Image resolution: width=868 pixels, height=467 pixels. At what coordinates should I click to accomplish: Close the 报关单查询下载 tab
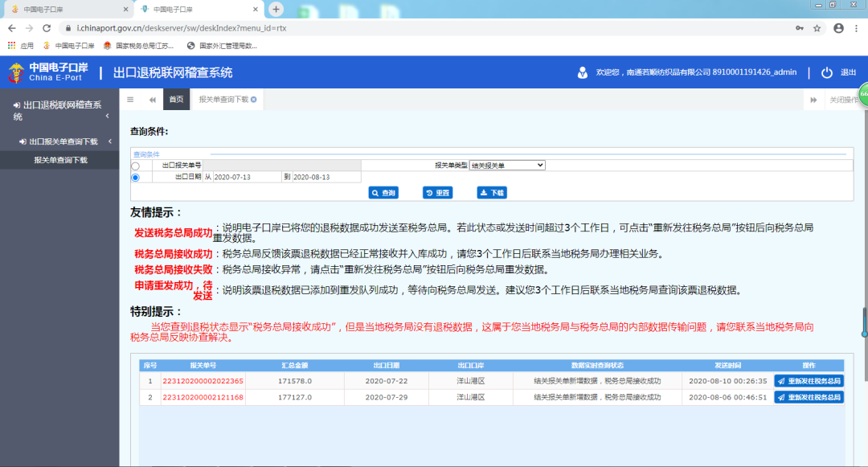(x=253, y=100)
